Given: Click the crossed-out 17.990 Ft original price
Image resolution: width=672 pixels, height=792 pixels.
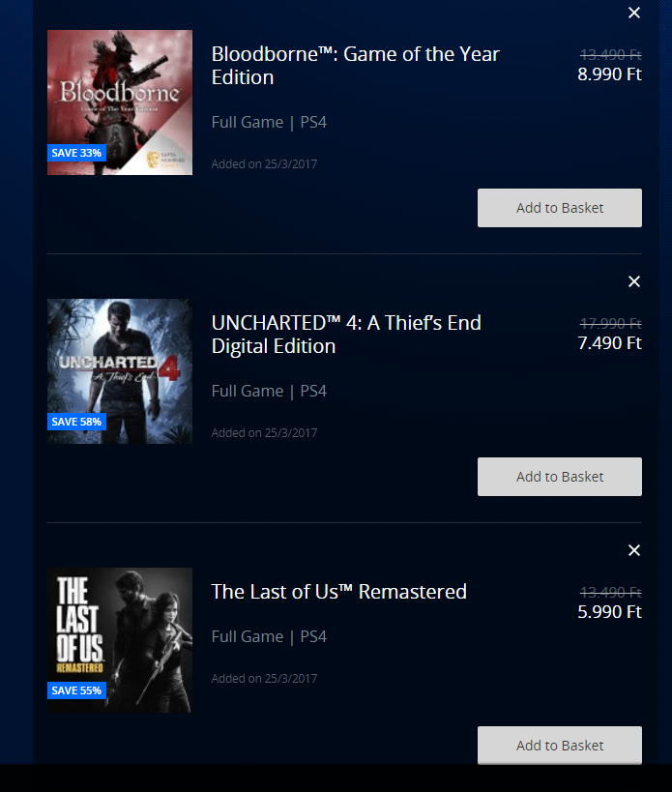Looking at the screenshot, I should 611,323.
